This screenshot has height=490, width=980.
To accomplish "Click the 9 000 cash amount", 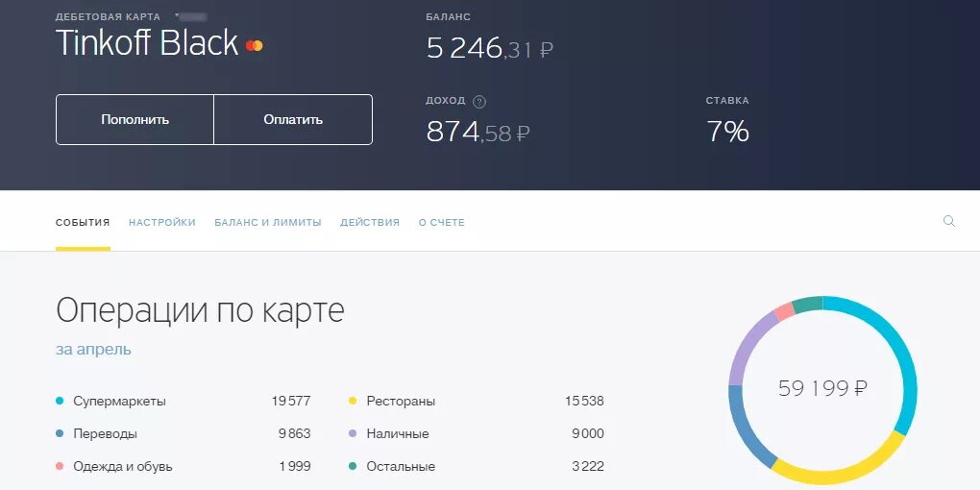I will [x=587, y=433].
